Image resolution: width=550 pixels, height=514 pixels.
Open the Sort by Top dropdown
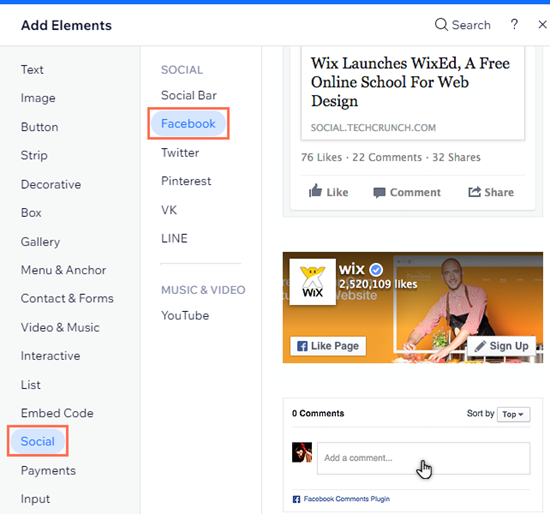point(513,414)
